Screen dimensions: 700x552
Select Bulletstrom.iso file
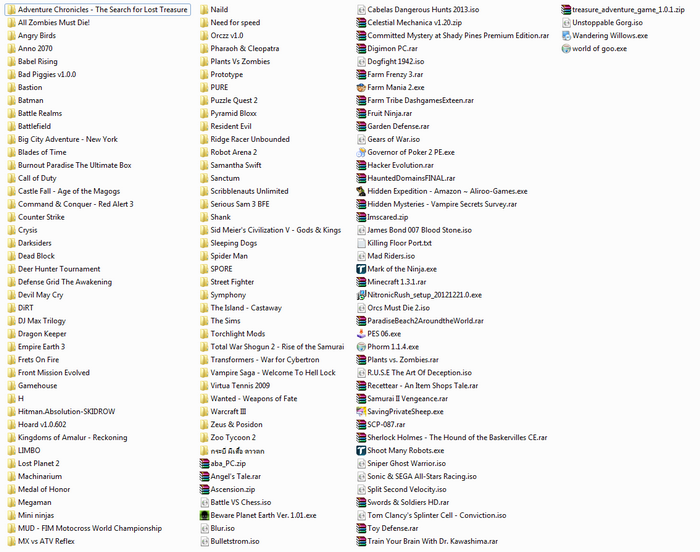[235, 541]
